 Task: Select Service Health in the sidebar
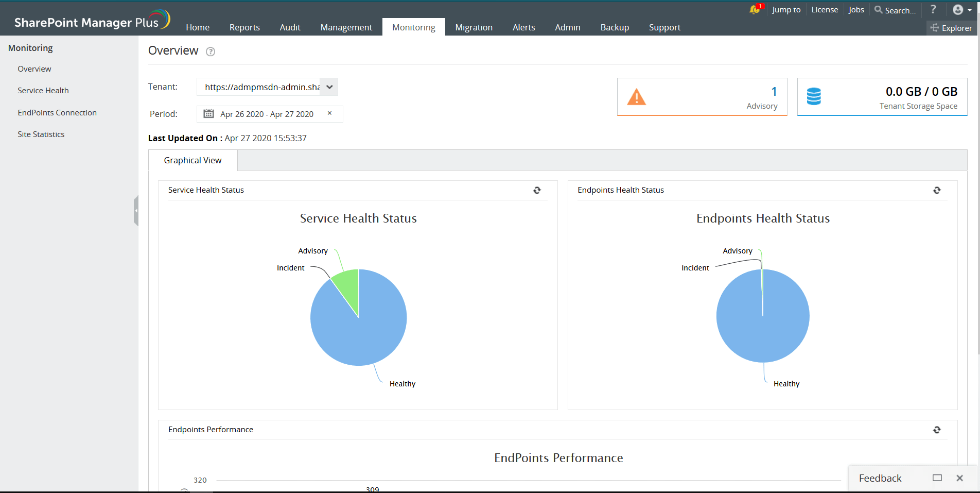click(x=43, y=90)
